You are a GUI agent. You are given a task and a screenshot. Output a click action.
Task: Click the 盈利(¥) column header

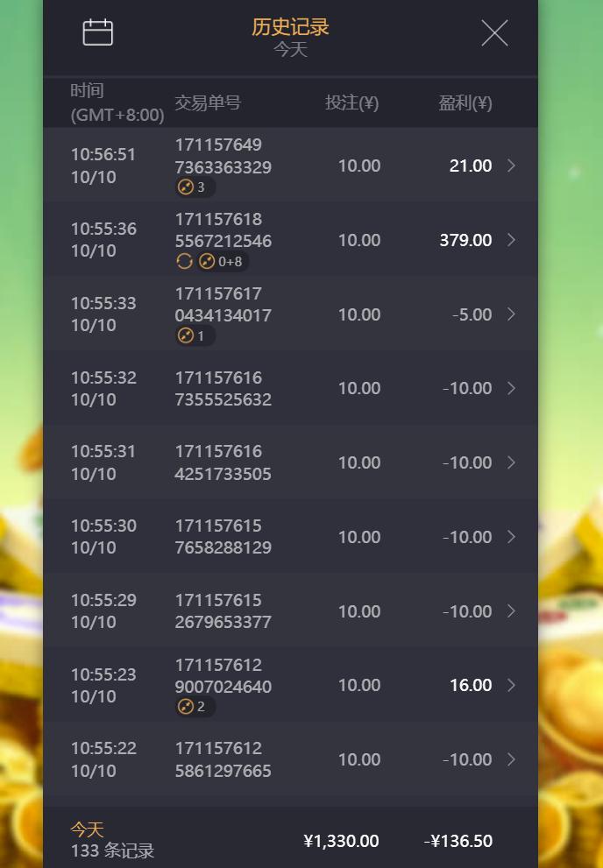[465, 103]
